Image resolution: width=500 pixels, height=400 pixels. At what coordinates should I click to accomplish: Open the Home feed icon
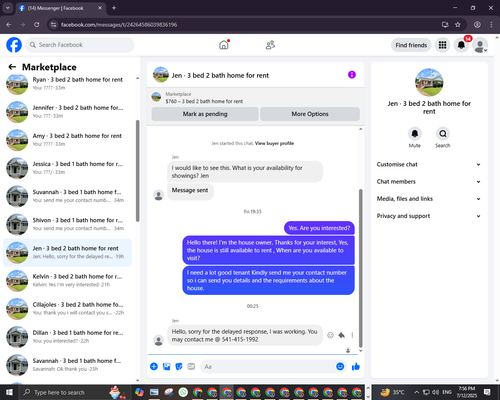(x=224, y=45)
